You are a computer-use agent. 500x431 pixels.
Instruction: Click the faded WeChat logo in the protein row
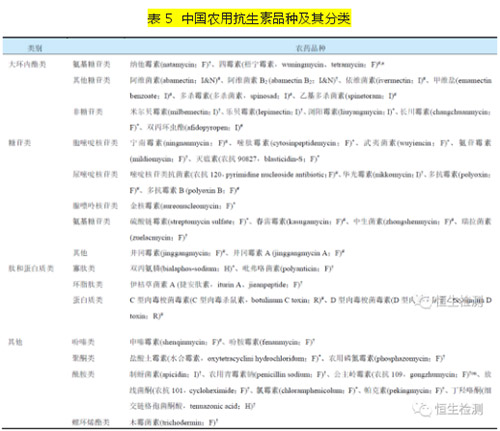click(423, 302)
